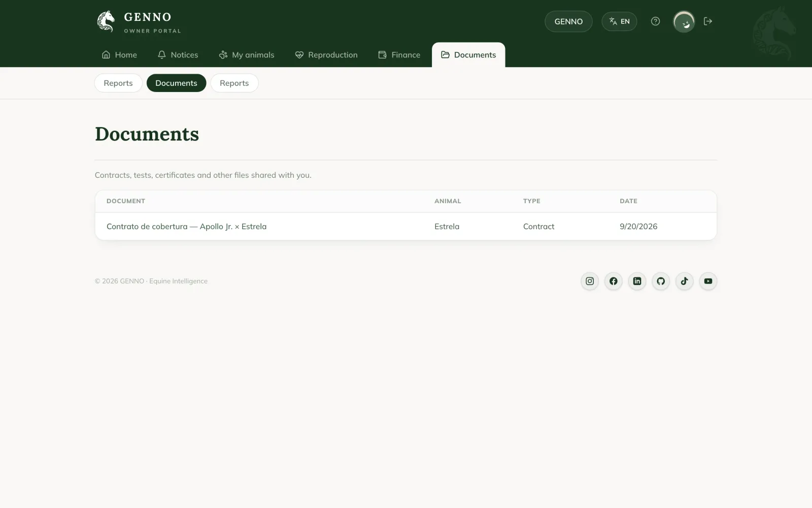This screenshot has height=508, width=812.
Task: Open the Facebook social icon
Action: pos(614,281)
